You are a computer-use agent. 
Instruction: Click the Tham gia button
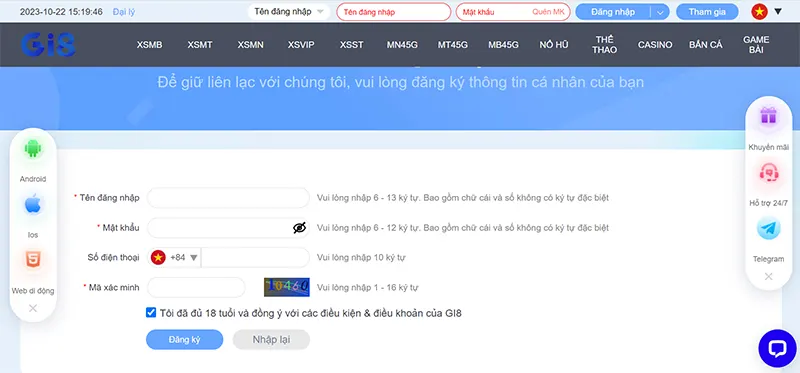tap(707, 12)
